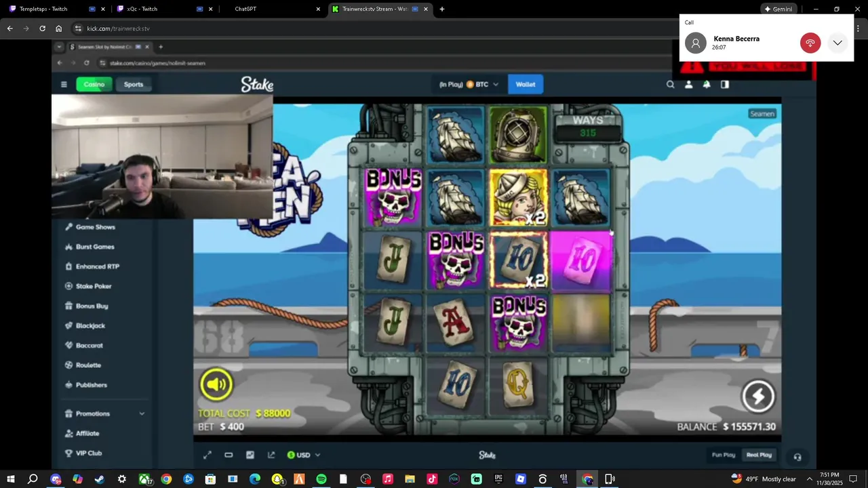This screenshot has height=488, width=868.
Task: Select the Trainwreckstv Stream tab
Action: tap(380, 9)
